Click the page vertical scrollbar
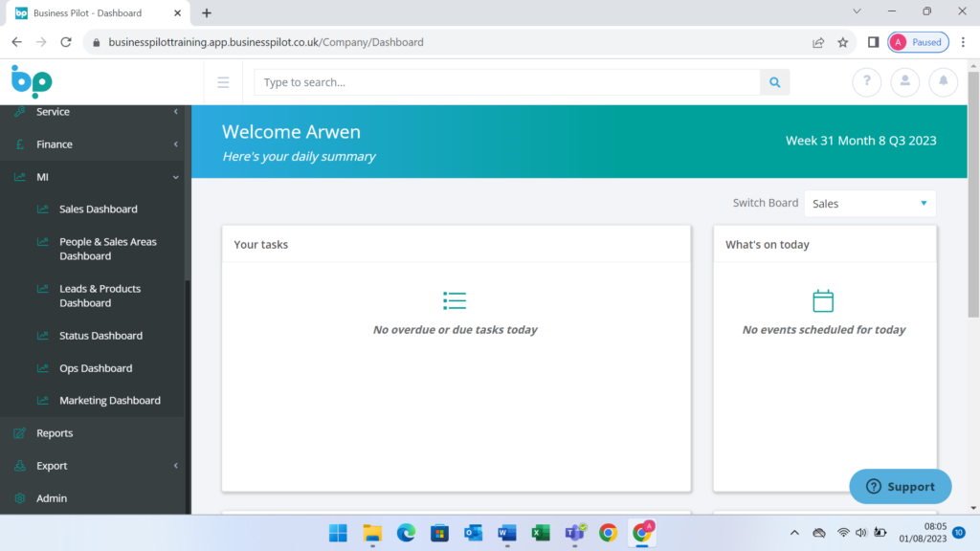This screenshot has height=551, width=980. tap(973, 191)
